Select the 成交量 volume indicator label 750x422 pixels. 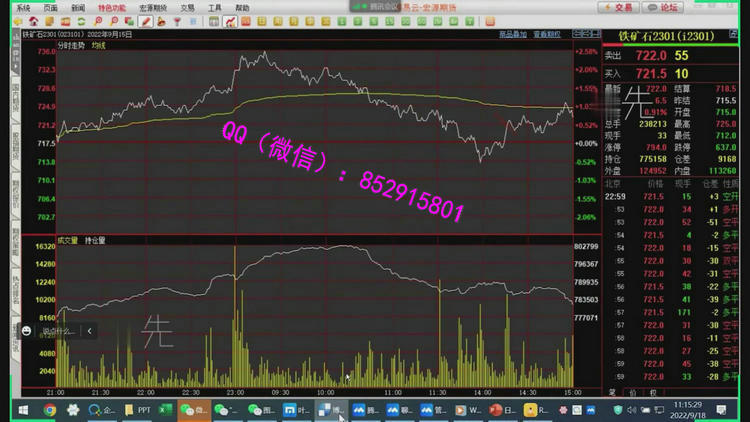pyautogui.click(x=67, y=239)
